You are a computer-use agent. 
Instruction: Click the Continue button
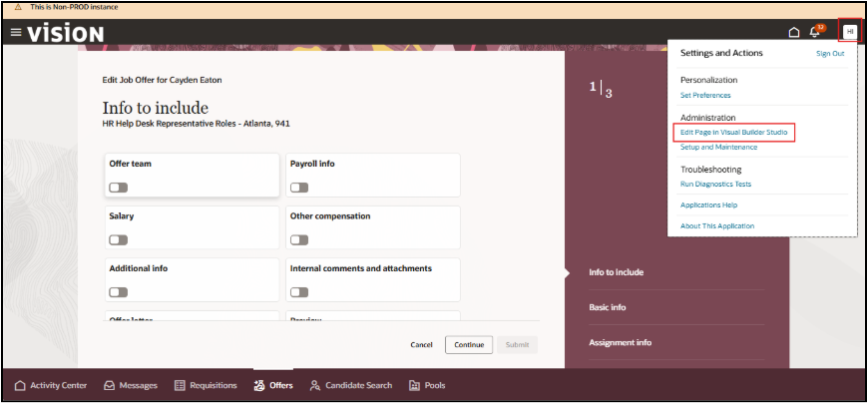(x=469, y=345)
